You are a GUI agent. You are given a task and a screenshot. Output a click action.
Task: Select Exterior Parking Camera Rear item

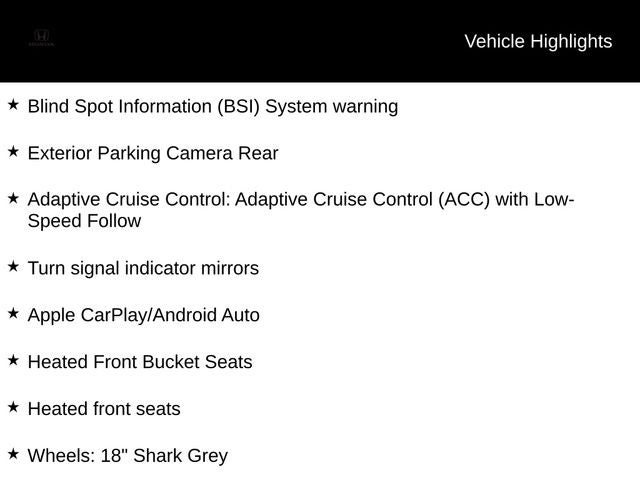point(153,153)
